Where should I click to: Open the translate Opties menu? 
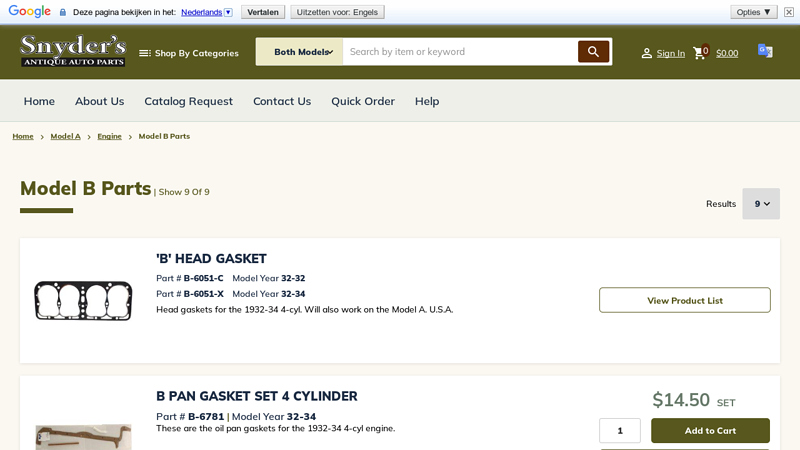[x=753, y=12]
